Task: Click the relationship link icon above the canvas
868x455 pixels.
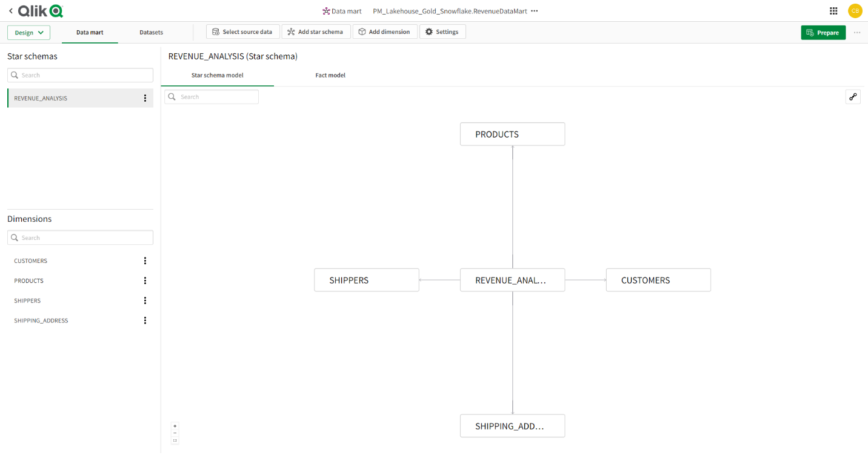Action: point(853,96)
